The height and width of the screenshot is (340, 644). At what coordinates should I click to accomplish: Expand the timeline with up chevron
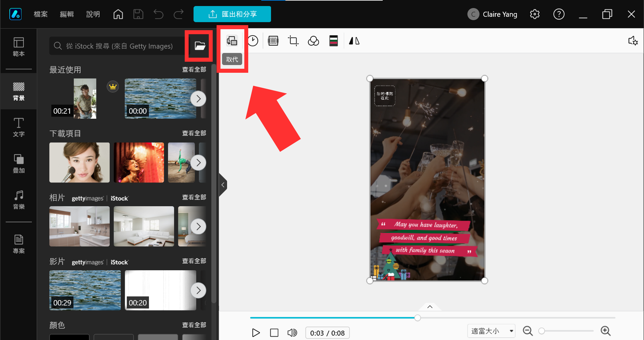[430, 306]
